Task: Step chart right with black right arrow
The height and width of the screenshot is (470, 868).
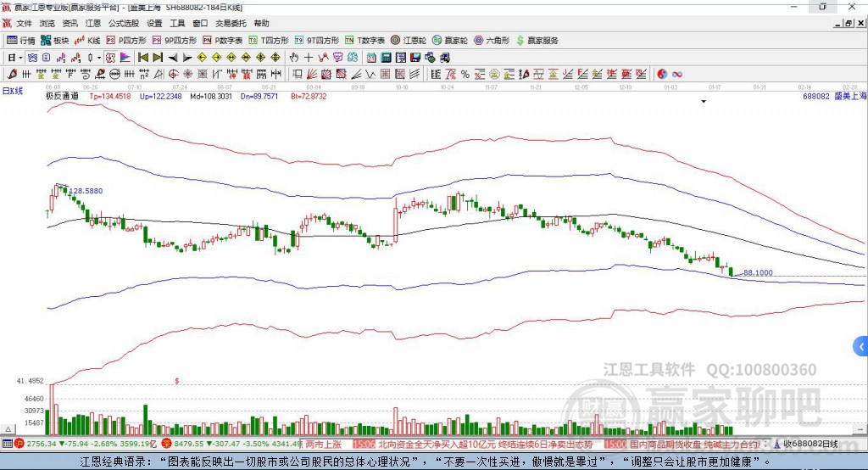Action: coord(187,58)
